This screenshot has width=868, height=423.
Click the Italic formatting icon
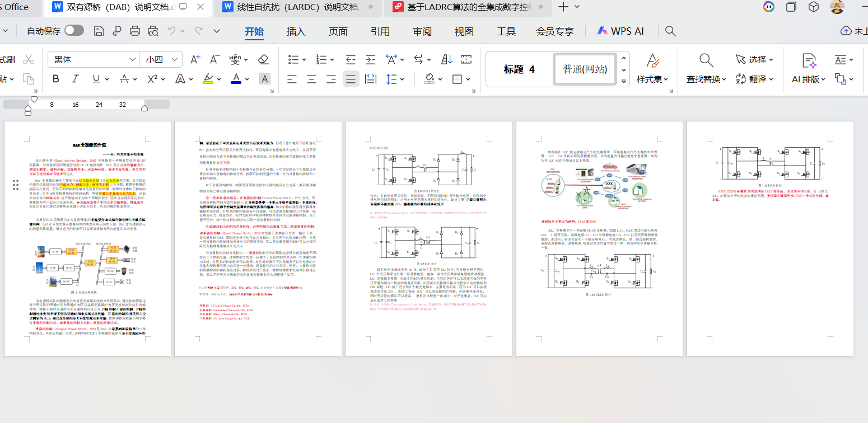(76, 79)
